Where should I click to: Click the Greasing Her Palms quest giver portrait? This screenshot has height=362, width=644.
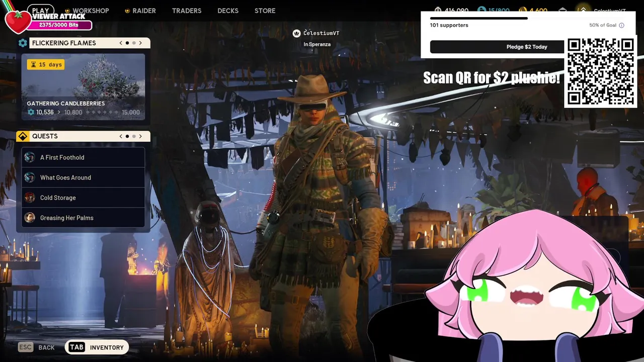tap(30, 218)
